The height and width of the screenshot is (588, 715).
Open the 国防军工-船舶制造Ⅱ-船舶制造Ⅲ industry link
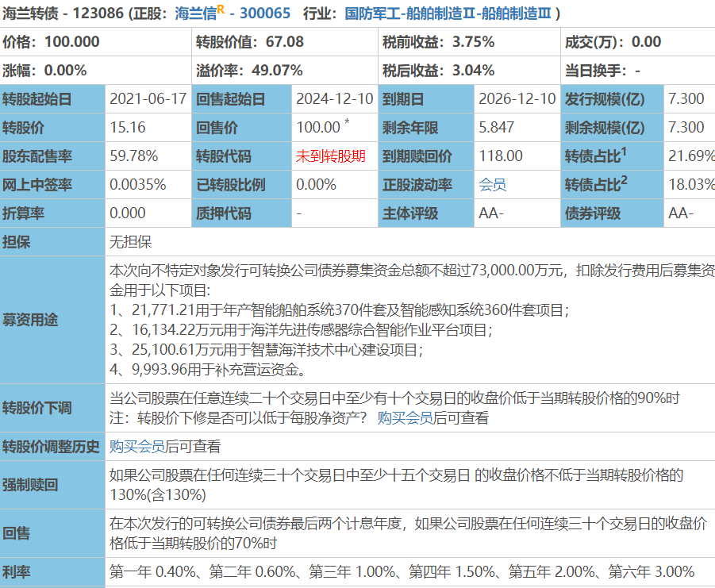[448, 13]
